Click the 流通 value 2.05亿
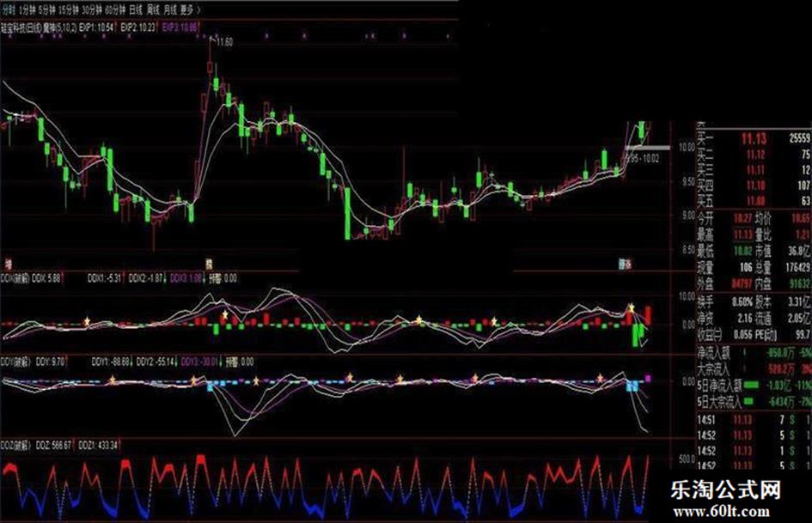The height and width of the screenshot is (523, 812). 800,318
